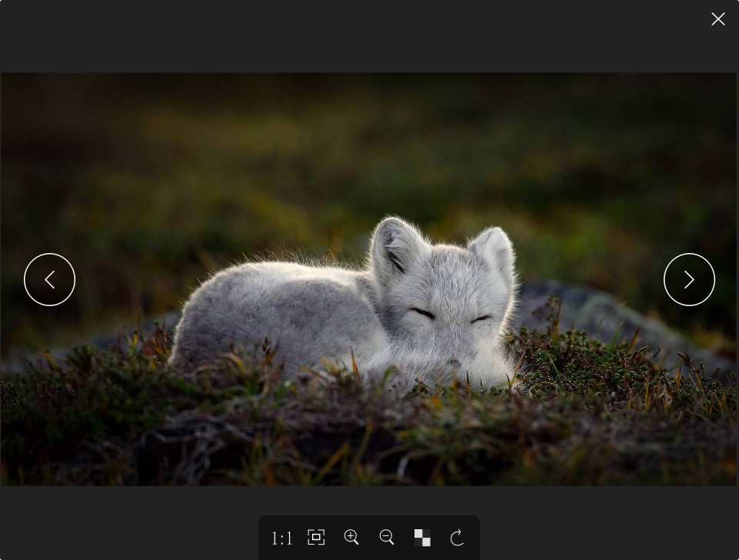739x560 pixels.
Task: Click the dark empty area above the photo
Action: (369, 35)
